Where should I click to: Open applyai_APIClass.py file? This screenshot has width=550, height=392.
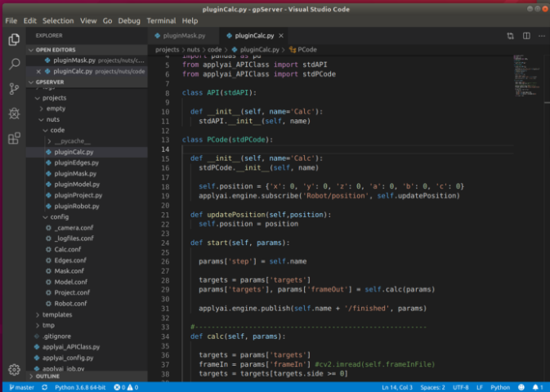tap(87, 347)
